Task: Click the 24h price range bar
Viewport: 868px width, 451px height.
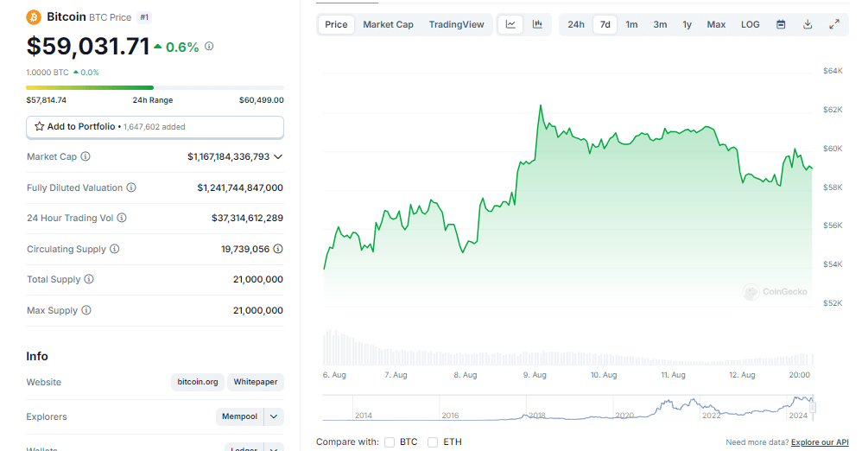Action: pyautogui.click(x=155, y=87)
